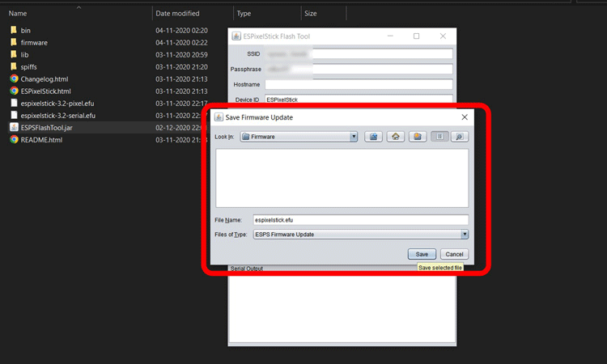Click the SSID field in Flash Tool
This screenshot has width=607, height=364.
tap(359, 53)
